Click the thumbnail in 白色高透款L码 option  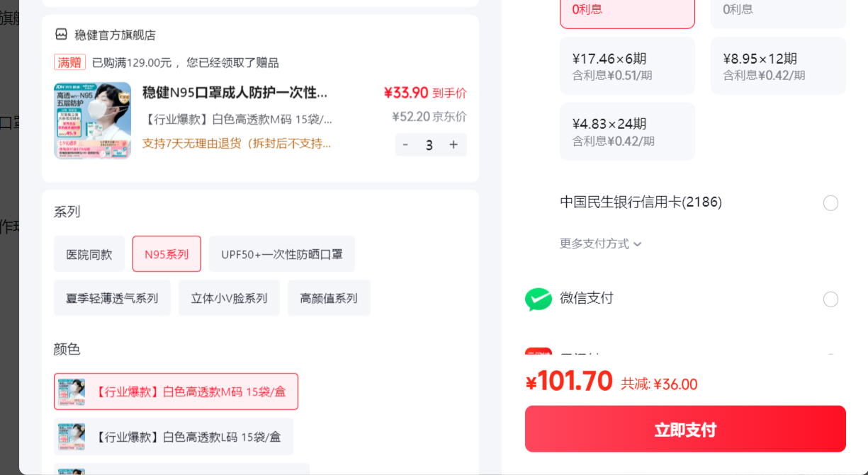coord(72,436)
